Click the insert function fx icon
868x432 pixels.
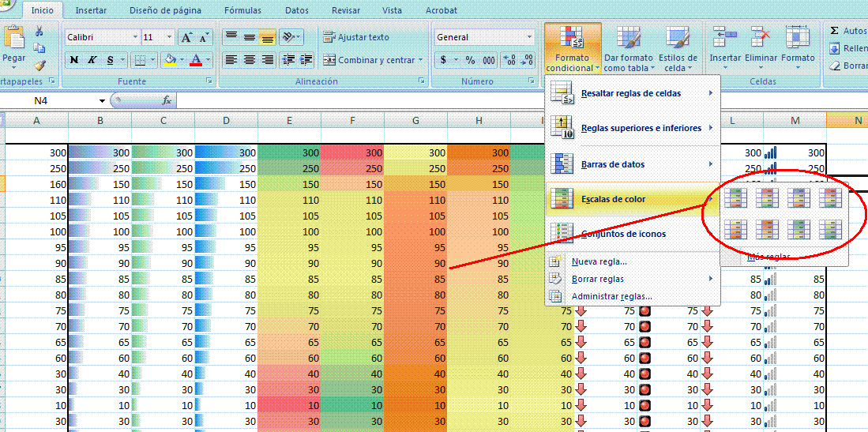[x=167, y=101]
